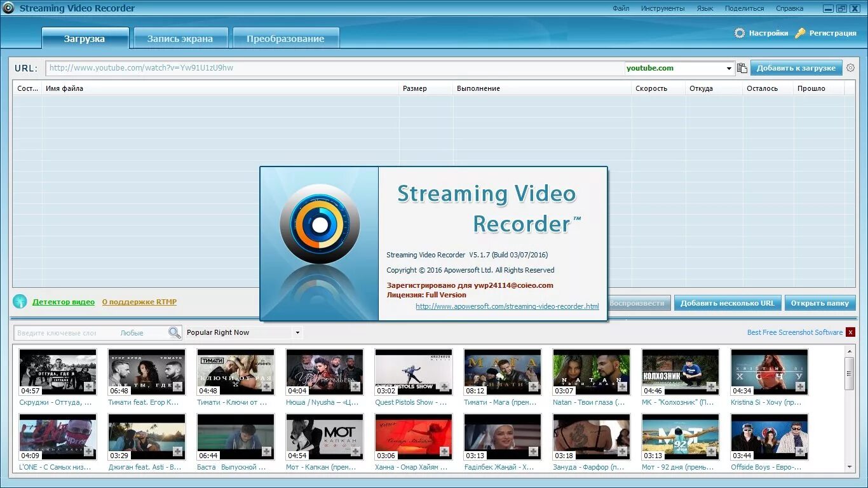Open the О поддержке RTMP link

tap(139, 302)
